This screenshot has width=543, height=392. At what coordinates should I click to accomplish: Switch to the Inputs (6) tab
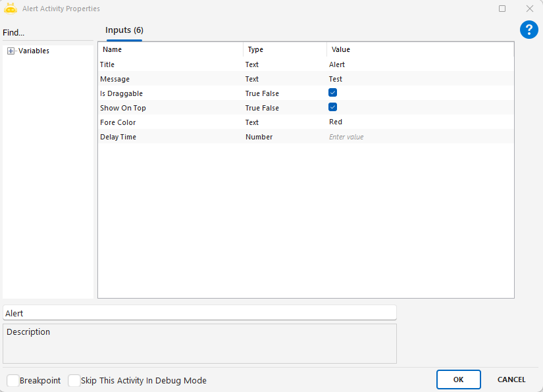click(124, 30)
